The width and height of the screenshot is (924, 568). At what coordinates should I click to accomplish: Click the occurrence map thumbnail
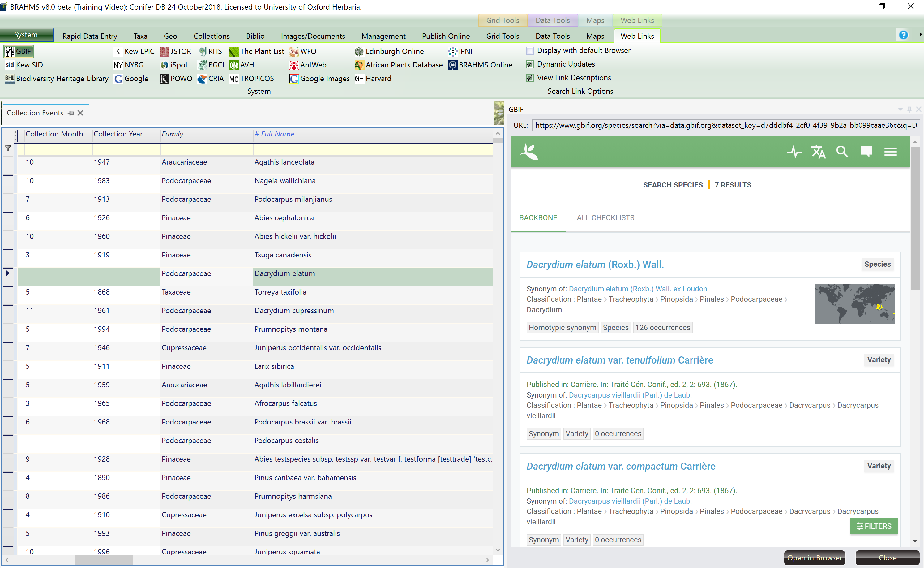tap(854, 304)
